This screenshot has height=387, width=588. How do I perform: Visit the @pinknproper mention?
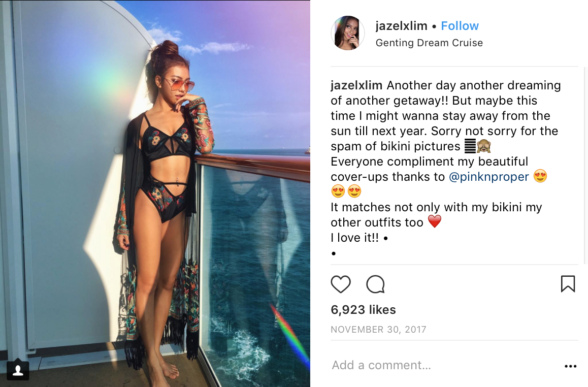(488, 177)
